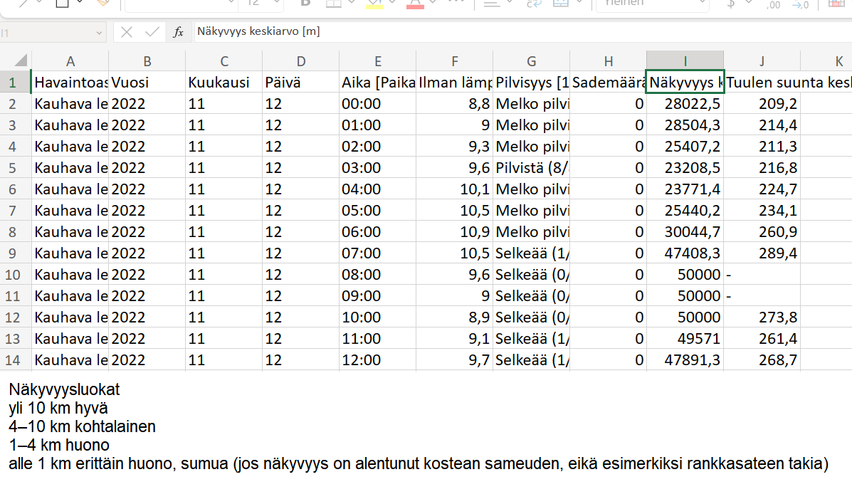The height and width of the screenshot is (504, 852).
Task: Click the Enter checkmark in formula bar
Action: coord(152,32)
